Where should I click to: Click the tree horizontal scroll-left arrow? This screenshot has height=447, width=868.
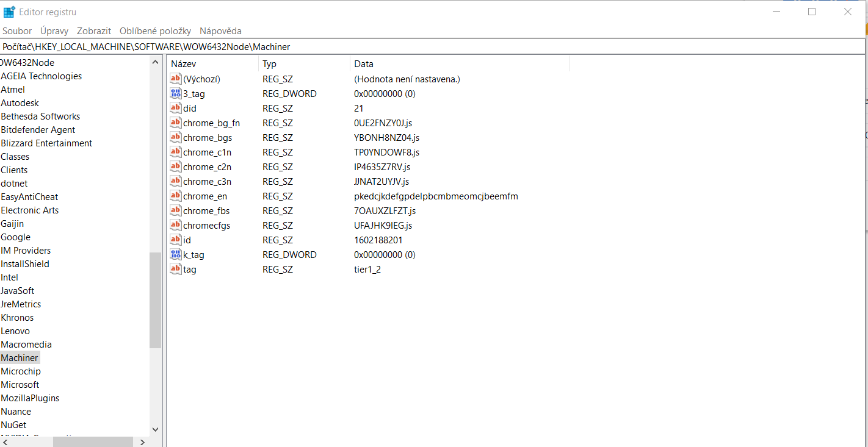tap(5, 442)
